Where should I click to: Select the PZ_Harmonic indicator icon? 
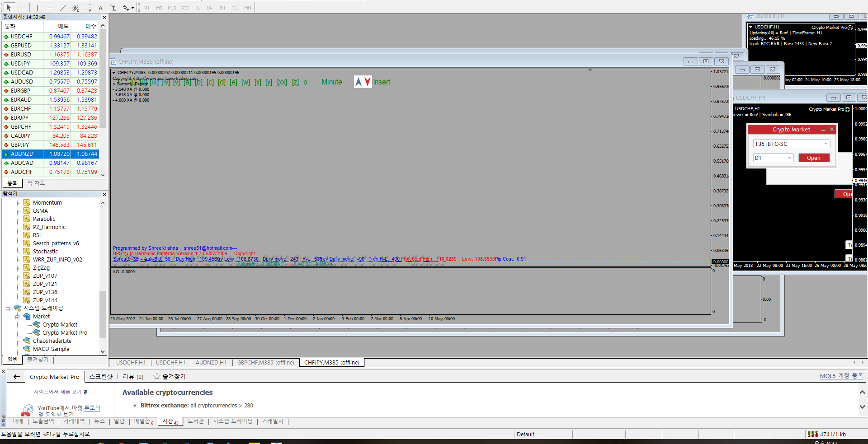click(27, 227)
